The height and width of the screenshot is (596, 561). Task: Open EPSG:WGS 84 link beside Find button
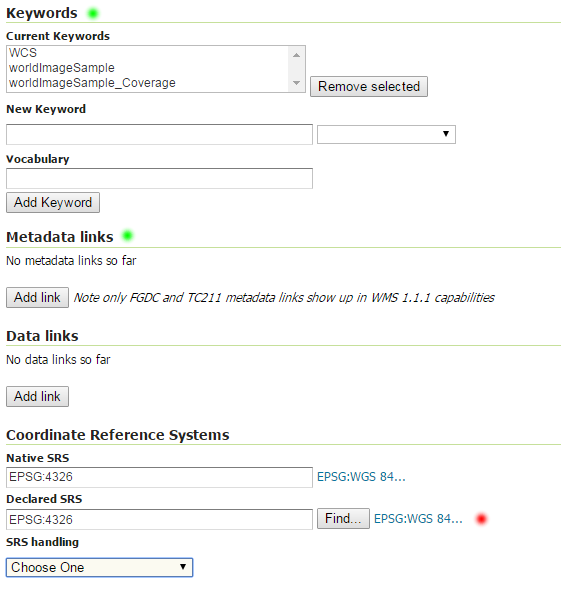point(418,519)
